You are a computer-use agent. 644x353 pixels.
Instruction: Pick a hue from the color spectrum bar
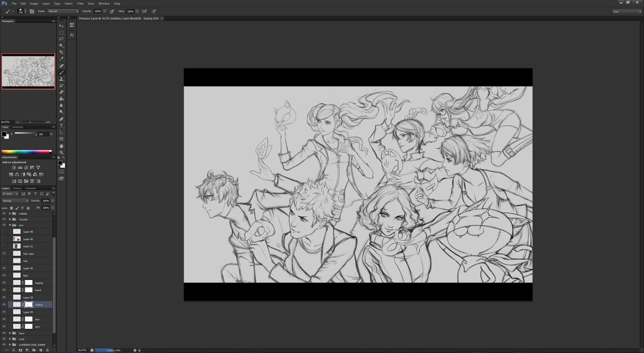27,152
